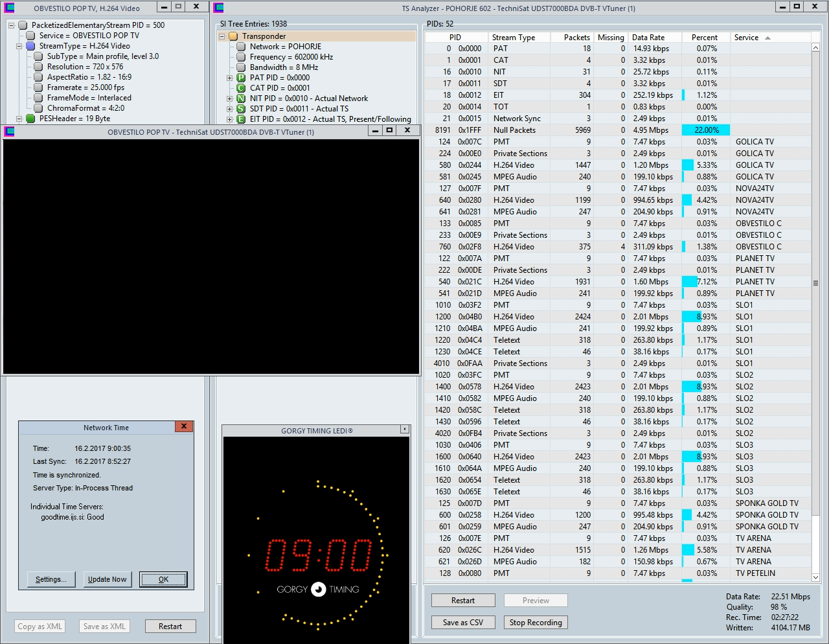Select the TV PETELIN PMT row
The width and height of the screenshot is (829, 644).
tap(618, 573)
